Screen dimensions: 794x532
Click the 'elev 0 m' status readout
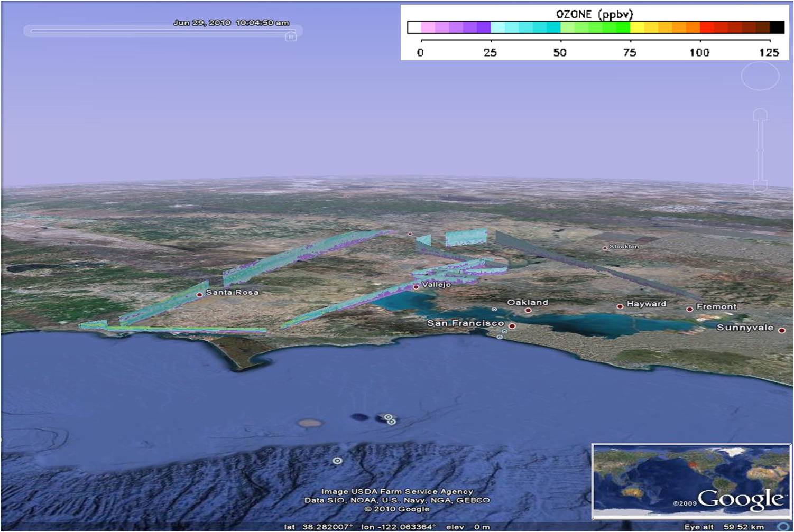pos(468,527)
